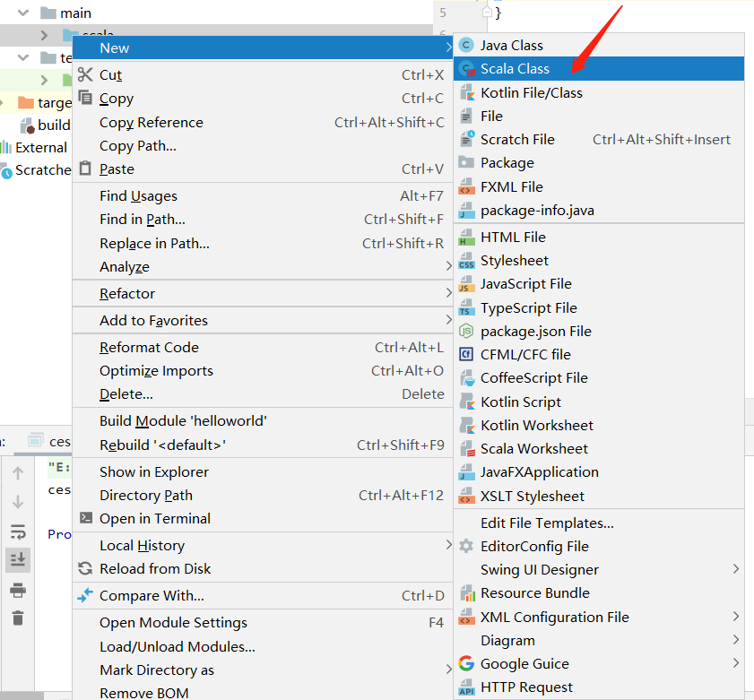The height and width of the screenshot is (700, 754).
Task: Click the HTML File icon
Action: tap(466, 237)
